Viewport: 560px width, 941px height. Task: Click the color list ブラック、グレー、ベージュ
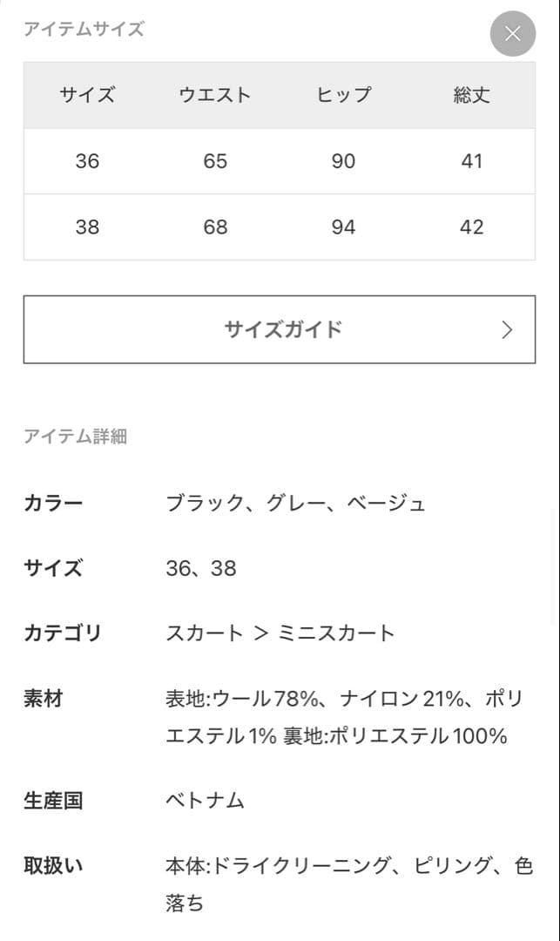(296, 504)
